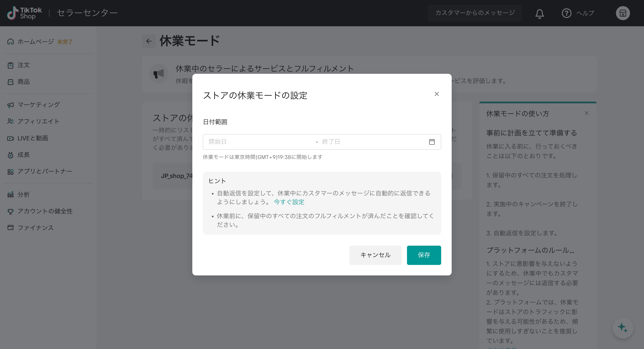Close the 休業モードの使い方 panel
644x349 pixels.
coord(587,113)
